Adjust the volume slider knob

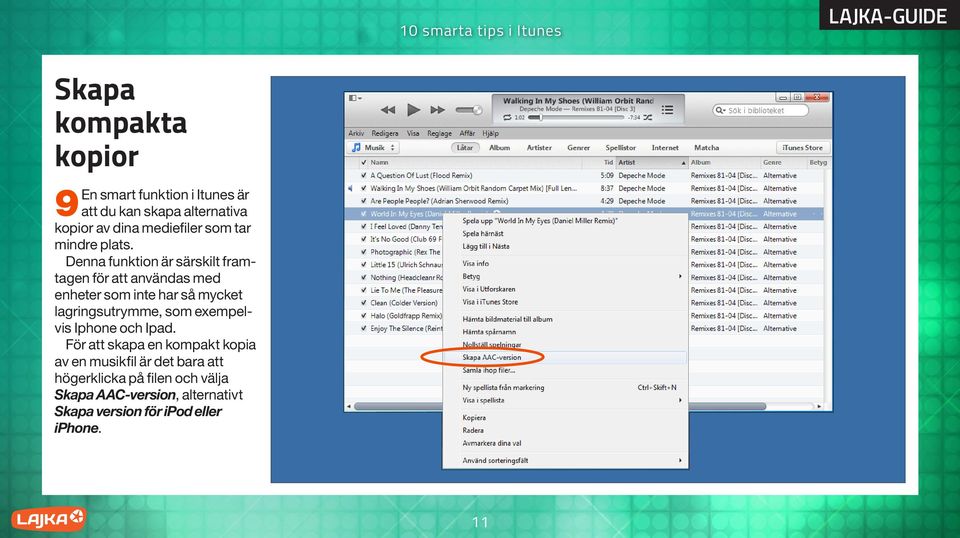pyautogui.click(x=477, y=110)
